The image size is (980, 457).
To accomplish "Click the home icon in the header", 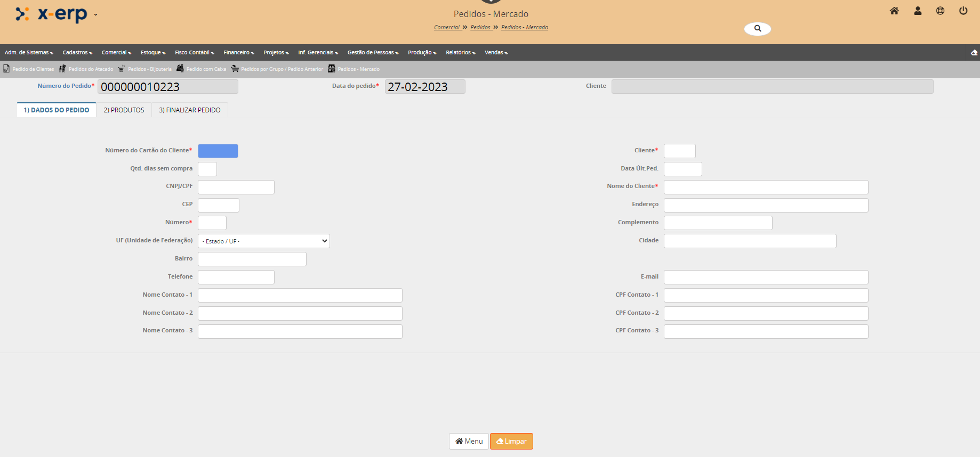I will 894,11.
